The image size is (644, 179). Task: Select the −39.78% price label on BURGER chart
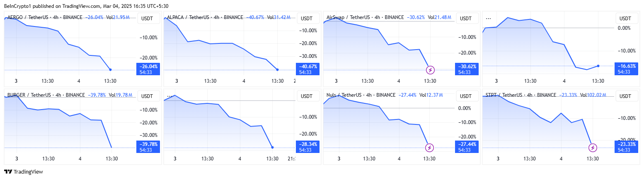[148, 144]
